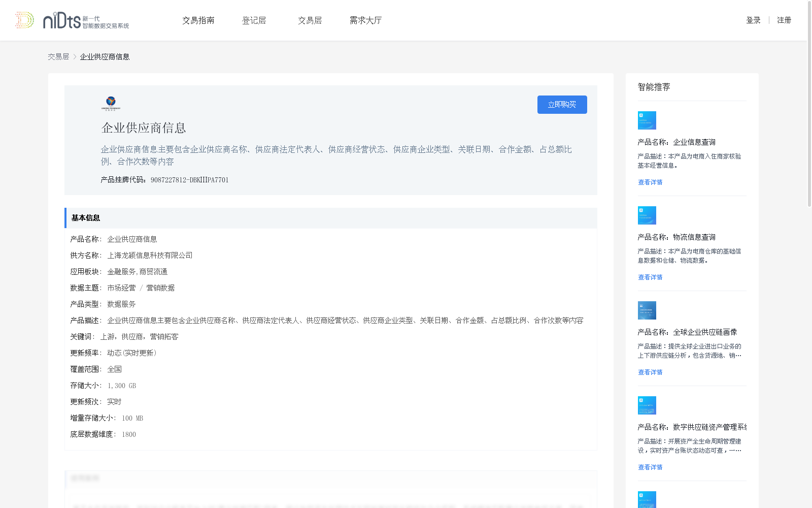Click the 注册 link
Screen dimensions: 812x508
(784, 20)
